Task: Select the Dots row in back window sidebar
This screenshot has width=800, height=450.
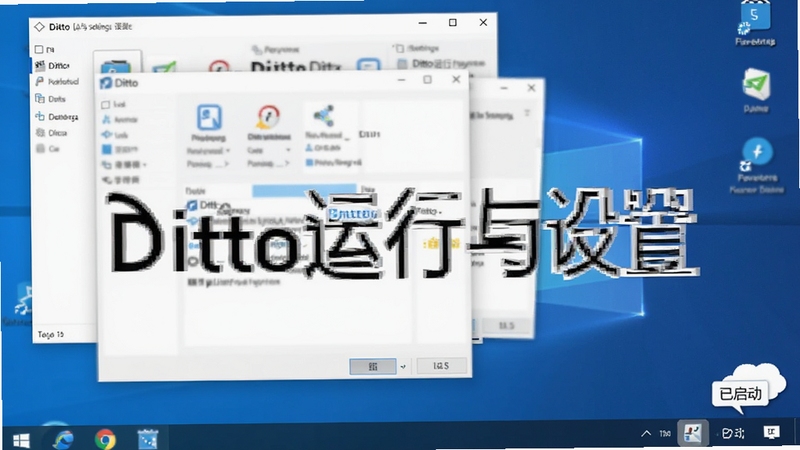Action: 50,98
